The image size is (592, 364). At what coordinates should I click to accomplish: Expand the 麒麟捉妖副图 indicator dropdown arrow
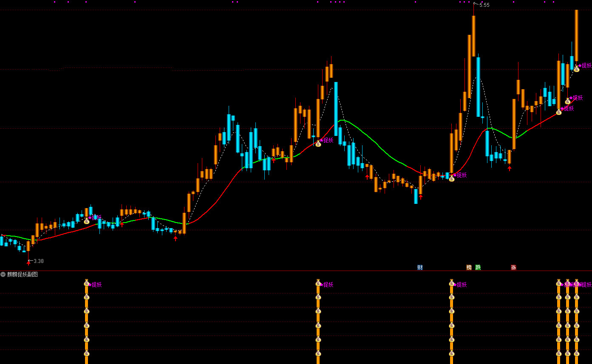point(3,274)
